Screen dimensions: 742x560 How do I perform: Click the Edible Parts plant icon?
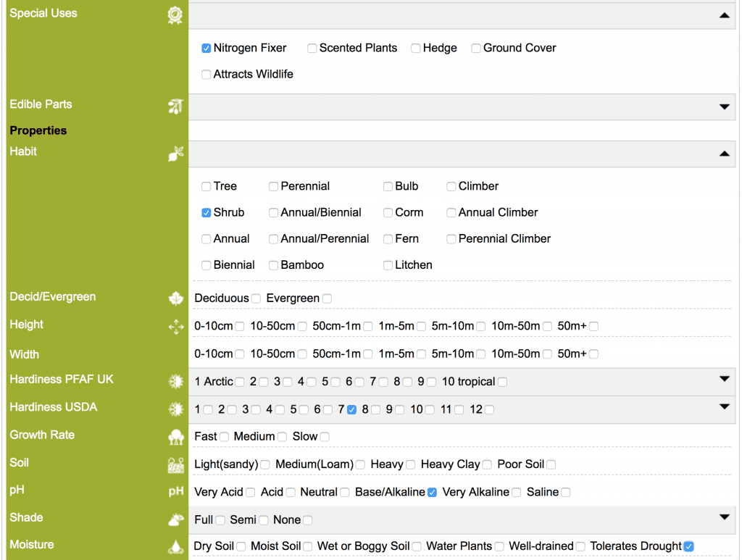[x=175, y=106]
